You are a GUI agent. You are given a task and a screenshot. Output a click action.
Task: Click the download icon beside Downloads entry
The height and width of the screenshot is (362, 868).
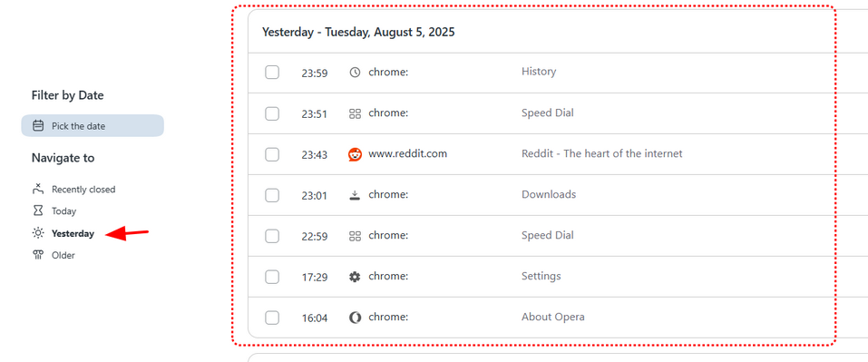355,195
